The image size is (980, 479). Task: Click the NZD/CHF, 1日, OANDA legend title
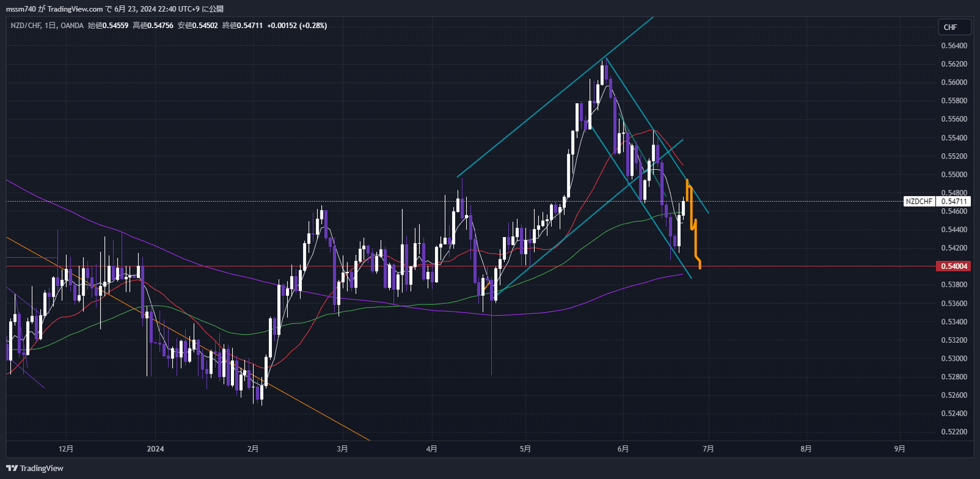click(x=47, y=26)
